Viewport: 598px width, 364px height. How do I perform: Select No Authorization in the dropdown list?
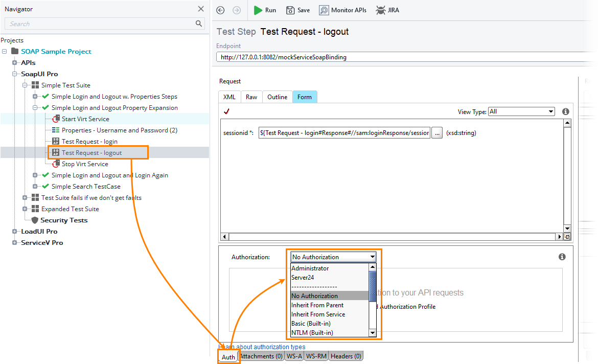tap(330, 295)
